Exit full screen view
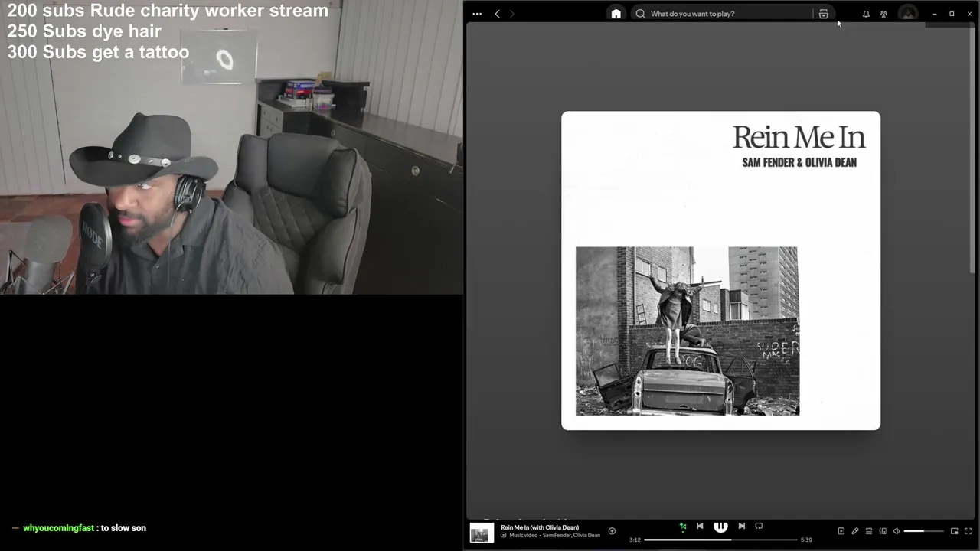This screenshot has height=551, width=980. (969, 531)
